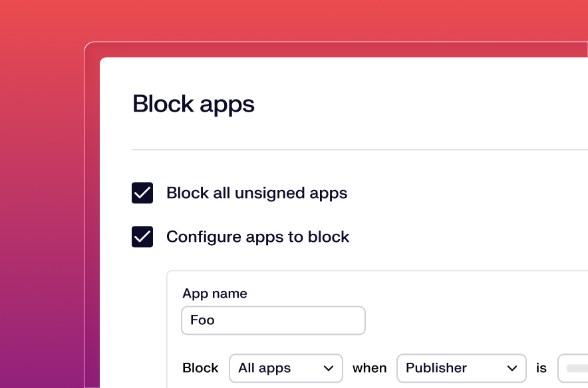Image resolution: width=588 pixels, height=388 pixels.
Task: Click the "App name" field label
Action: [215, 294]
